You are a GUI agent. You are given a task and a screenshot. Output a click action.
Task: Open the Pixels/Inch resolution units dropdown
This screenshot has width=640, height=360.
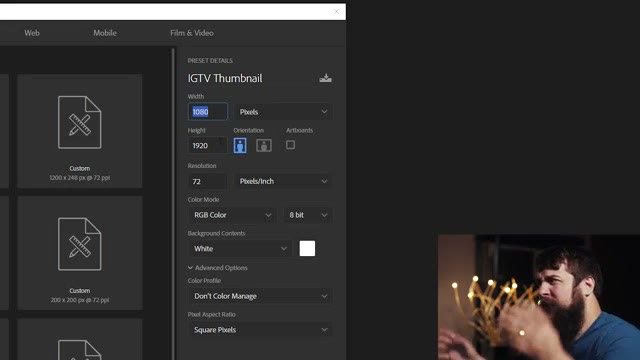tap(283, 181)
